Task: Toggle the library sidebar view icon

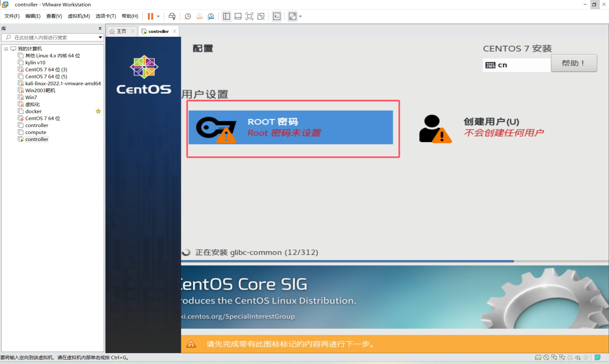Action: 226,16
